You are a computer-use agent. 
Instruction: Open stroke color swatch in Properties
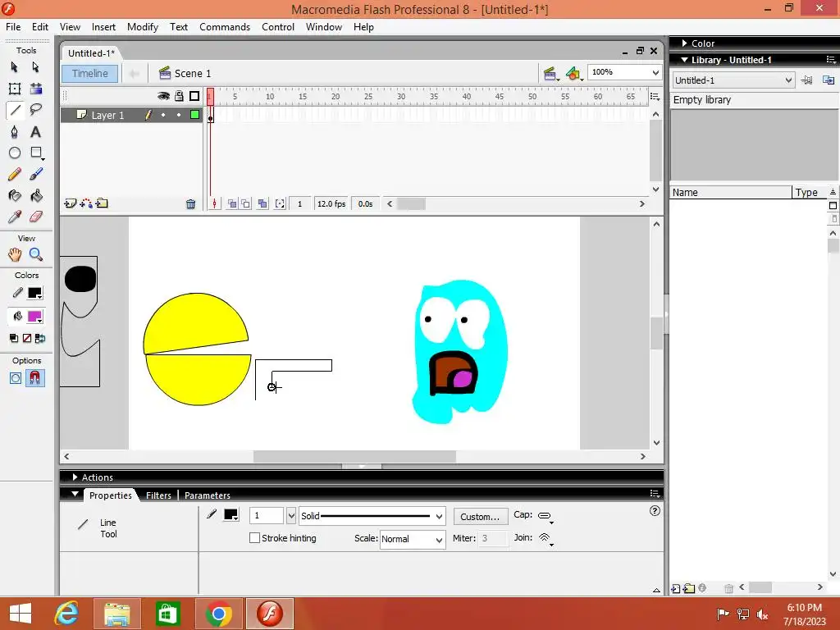point(231,515)
